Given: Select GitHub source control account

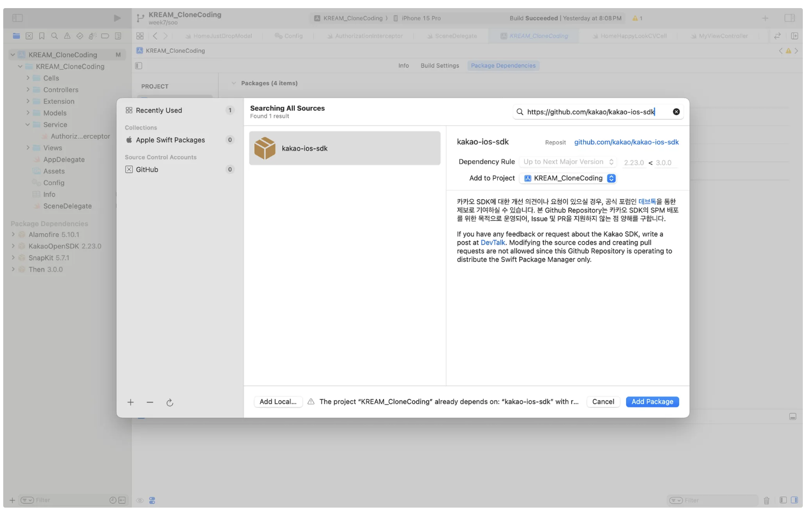Looking at the screenshot, I should (x=179, y=170).
